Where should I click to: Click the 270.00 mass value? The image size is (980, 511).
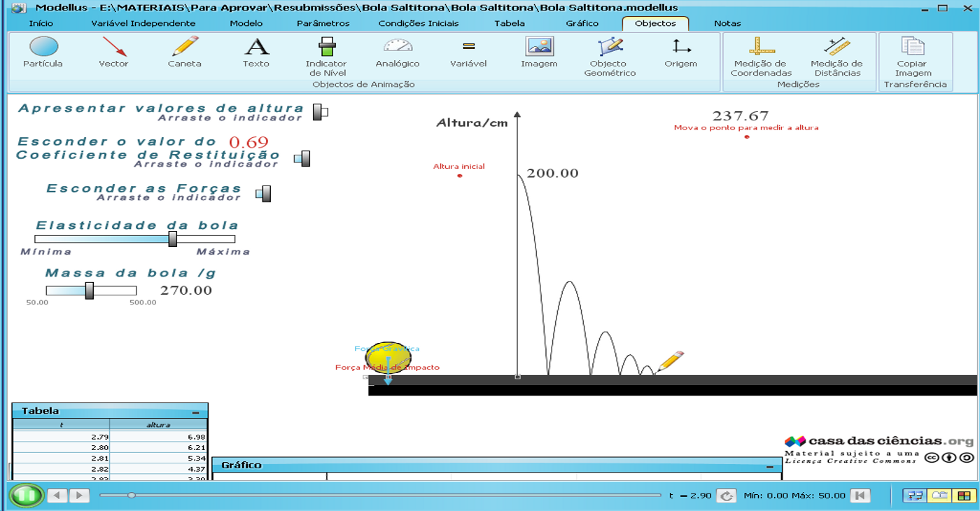186,290
